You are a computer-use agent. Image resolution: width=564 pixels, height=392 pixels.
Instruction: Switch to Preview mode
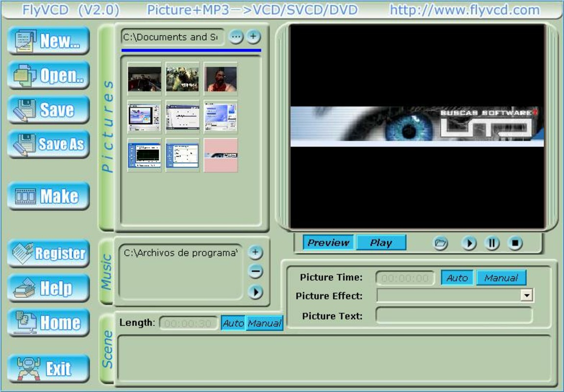(x=328, y=243)
